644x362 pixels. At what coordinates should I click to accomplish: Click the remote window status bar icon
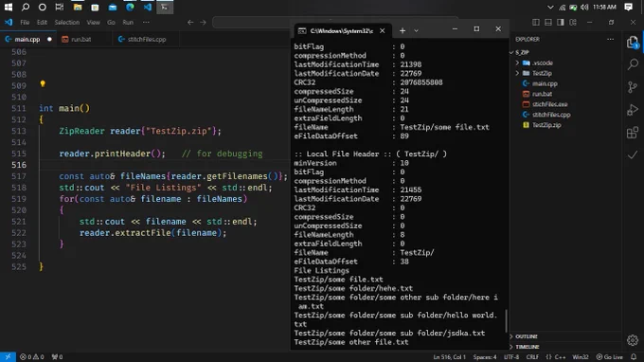tap(8, 356)
